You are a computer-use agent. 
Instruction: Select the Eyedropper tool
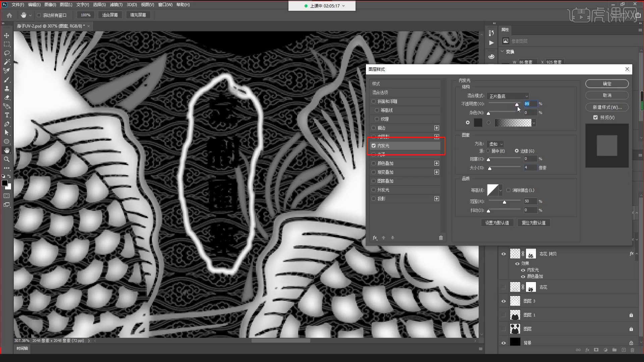tap(7, 71)
